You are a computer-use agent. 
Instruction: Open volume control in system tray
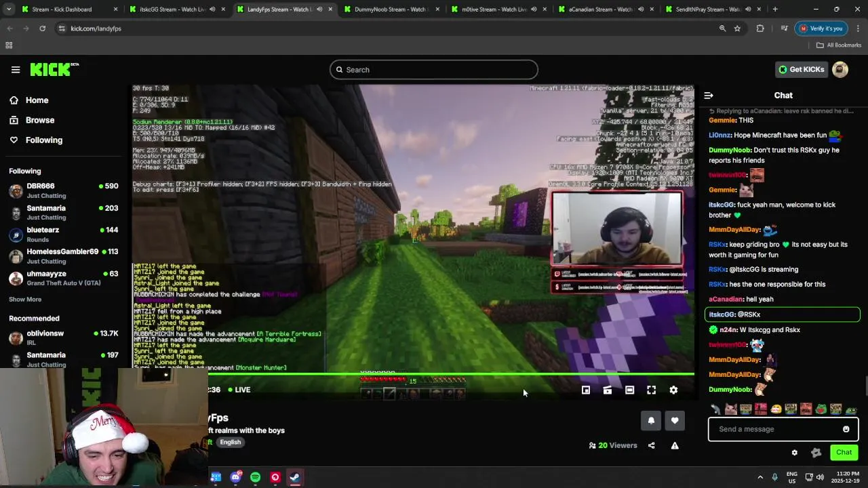click(820, 477)
